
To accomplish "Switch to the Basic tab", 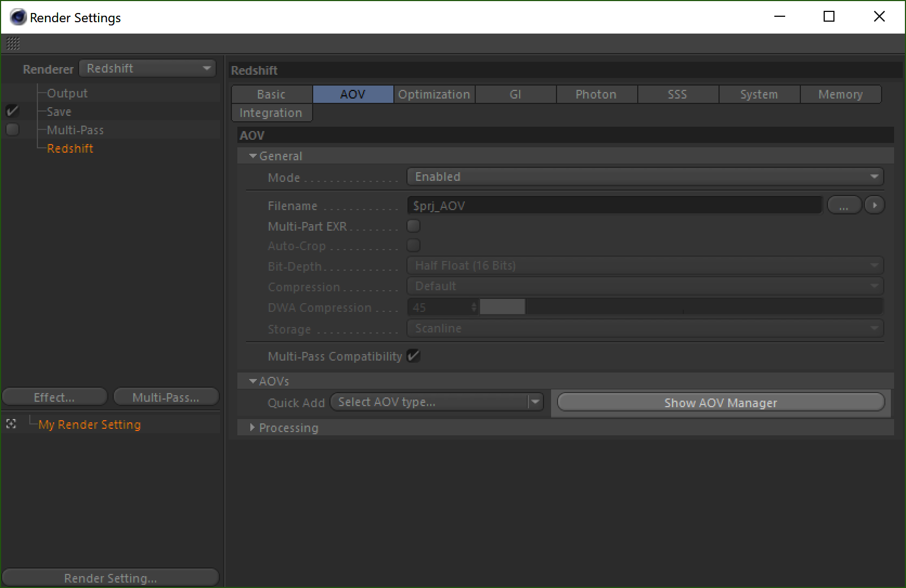I will click(271, 94).
